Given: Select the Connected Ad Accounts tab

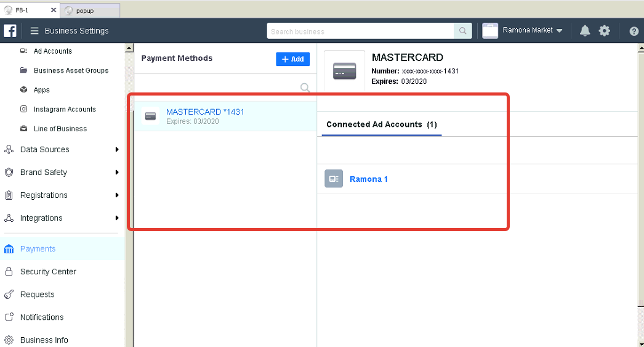Looking at the screenshot, I should click(382, 125).
